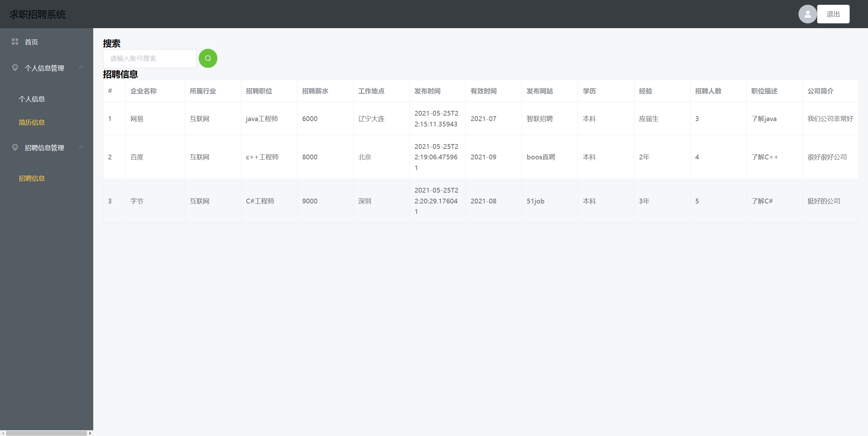
Task: Select the 网易 table row cell
Action: click(x=137, y=119)
